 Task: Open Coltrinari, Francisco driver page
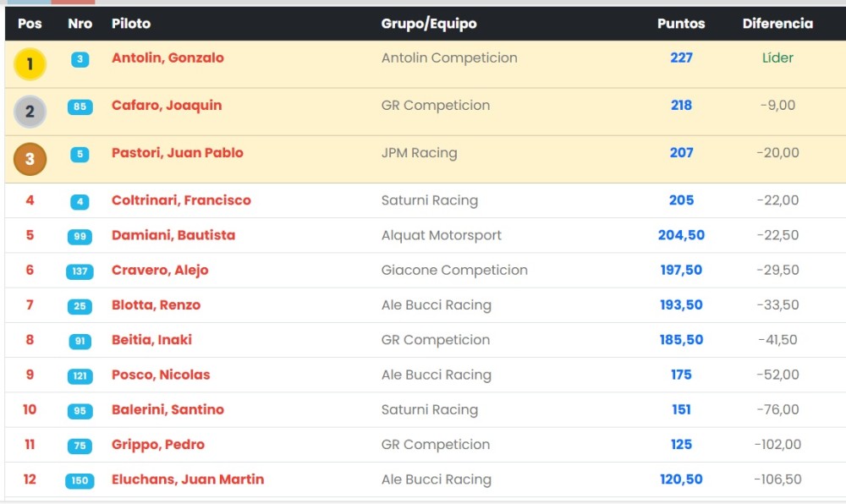pos(181,200)
